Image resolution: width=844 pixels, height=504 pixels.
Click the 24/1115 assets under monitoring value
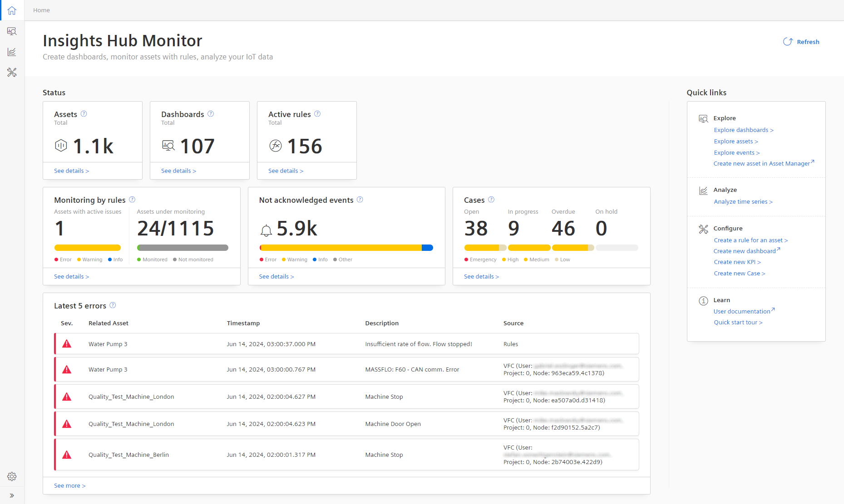(176, 228)
